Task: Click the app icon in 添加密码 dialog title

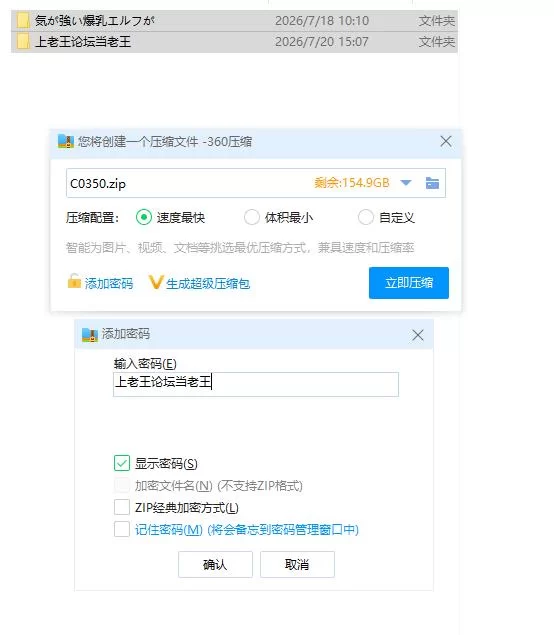Action: coord(90,335)
